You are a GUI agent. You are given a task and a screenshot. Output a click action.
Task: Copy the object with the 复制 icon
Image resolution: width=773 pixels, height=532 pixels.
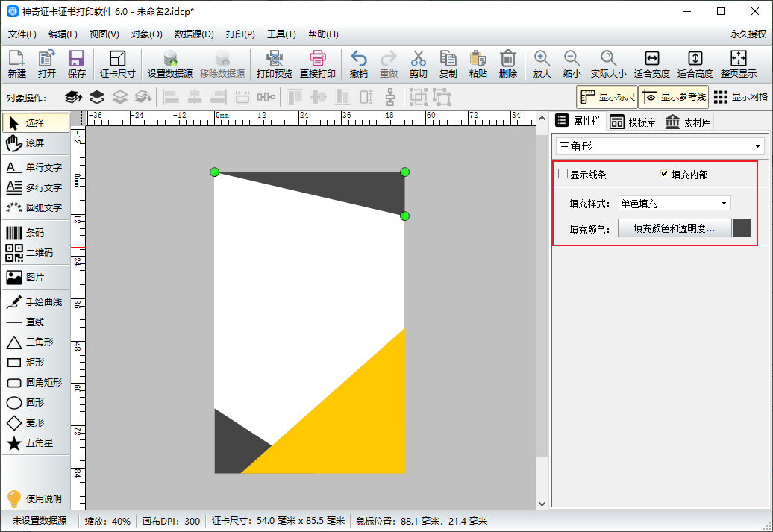point(448,64)
